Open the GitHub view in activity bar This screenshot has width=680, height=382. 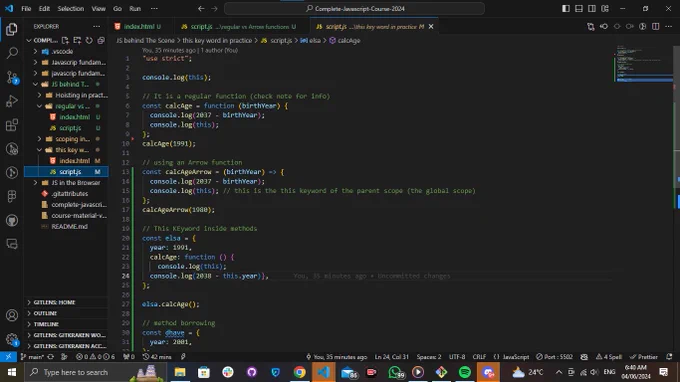[x=12, y=220]
